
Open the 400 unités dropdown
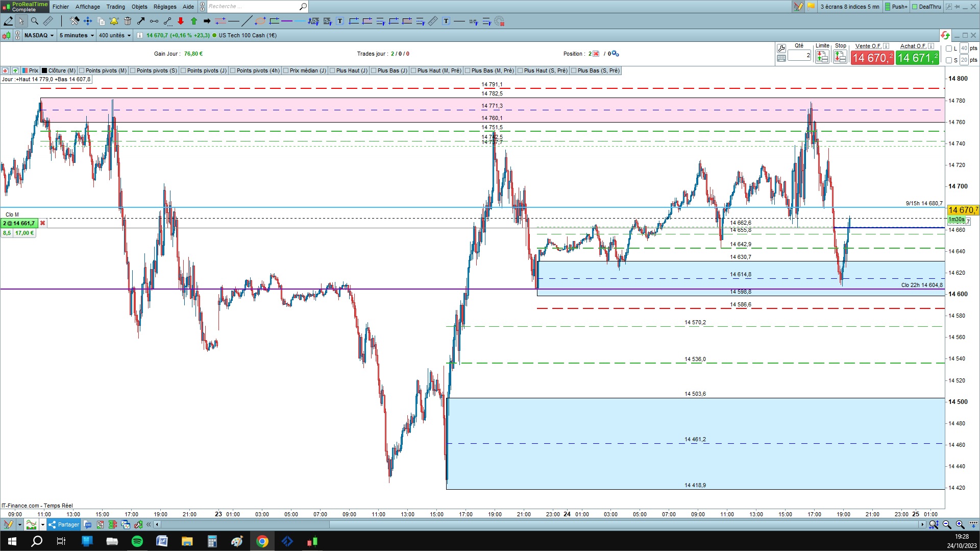click(x=115, y=35)
